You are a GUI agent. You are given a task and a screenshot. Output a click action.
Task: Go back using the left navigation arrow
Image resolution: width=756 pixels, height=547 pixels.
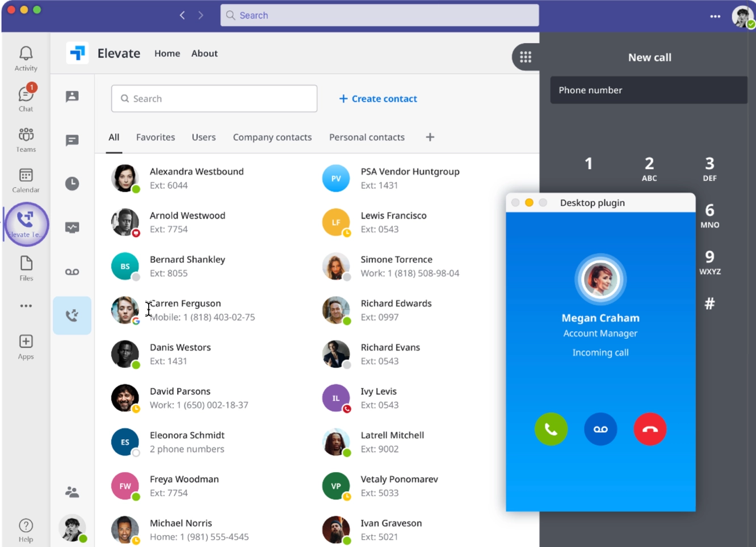coord(182,15)
